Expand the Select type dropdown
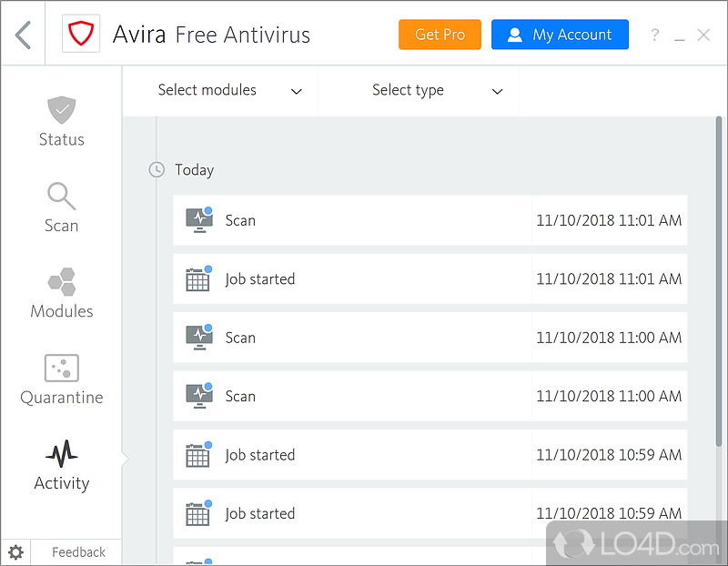Viewport: 728px width, 566px height. pos(437,90)
